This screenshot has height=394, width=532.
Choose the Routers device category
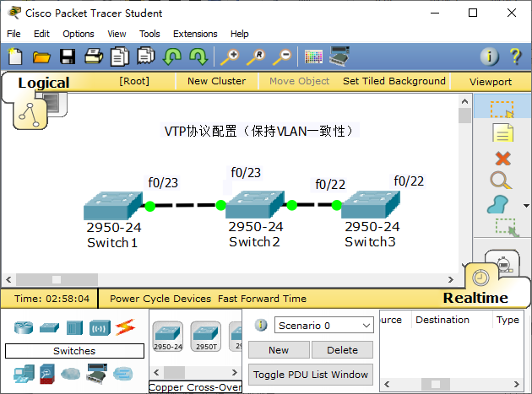24,328
